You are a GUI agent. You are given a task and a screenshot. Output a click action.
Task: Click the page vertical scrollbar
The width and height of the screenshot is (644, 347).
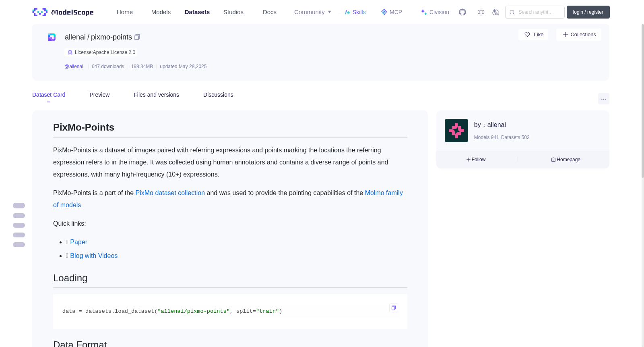642,101
